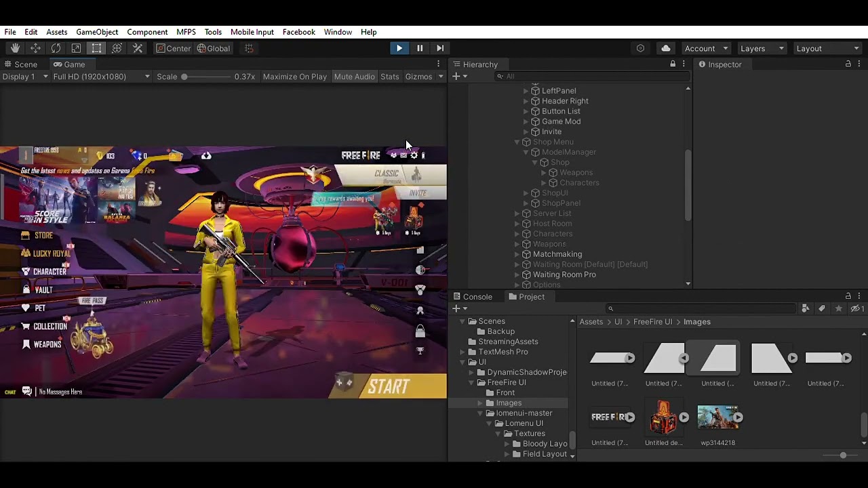The image size is (868, 488).
Task: Lock the Hierarchy panel
Action: click(x=673, y=64)
